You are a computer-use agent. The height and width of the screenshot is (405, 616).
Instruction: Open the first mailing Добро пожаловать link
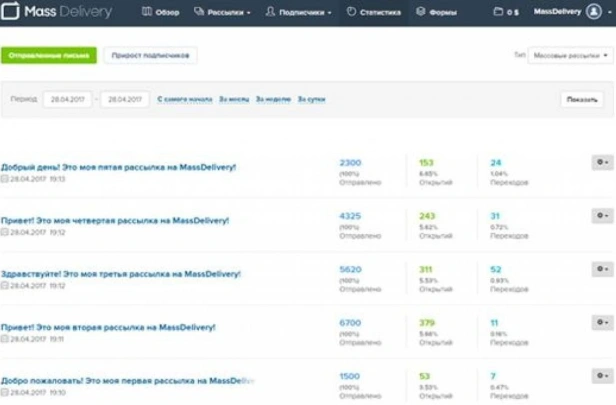point(128,381)
